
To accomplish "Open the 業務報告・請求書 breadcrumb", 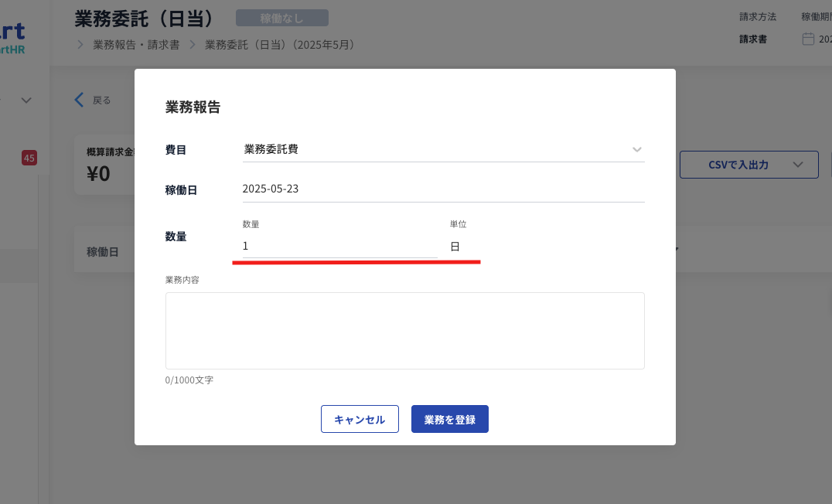I will coord(136,45).
